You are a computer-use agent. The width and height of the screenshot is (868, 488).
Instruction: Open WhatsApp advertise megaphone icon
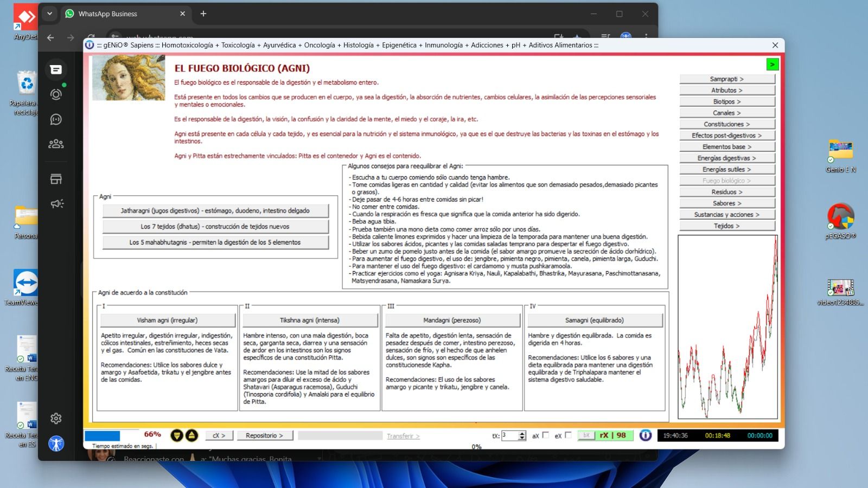(x=56, y=203)
